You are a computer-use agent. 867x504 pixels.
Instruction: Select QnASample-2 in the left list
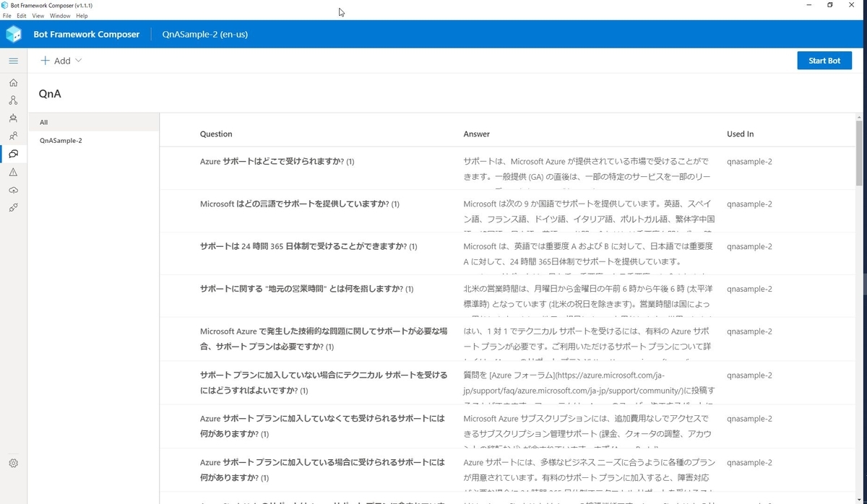pyautogui.click(x=62, y=140)
